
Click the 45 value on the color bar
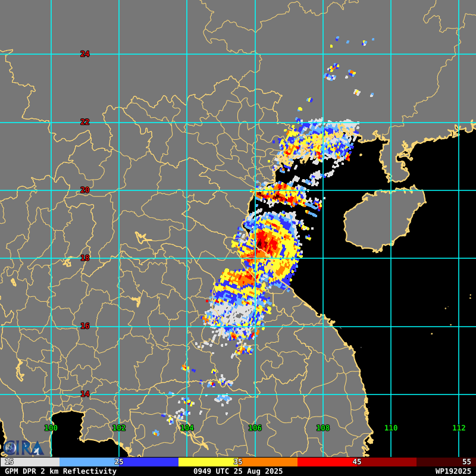click(x=356, y=462)
